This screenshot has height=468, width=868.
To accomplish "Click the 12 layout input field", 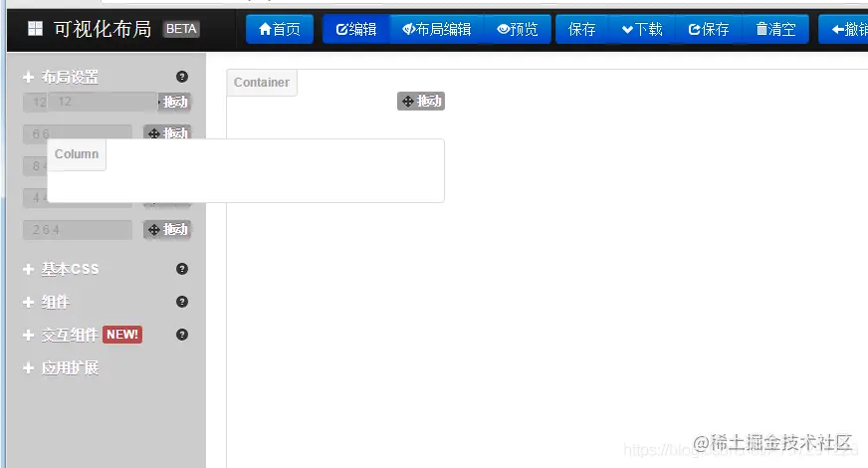I will pyautogui.click(x=91, y=102).
